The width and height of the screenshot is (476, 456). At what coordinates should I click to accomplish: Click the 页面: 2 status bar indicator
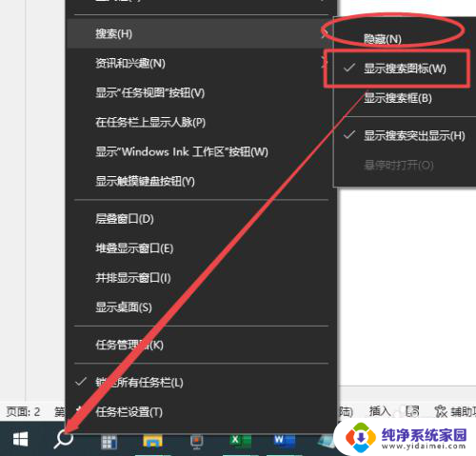coord(23,412)
